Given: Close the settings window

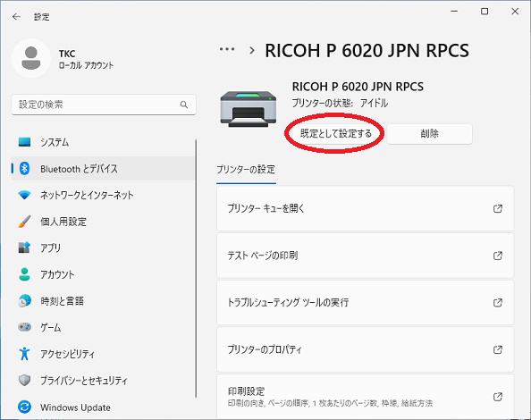Looking at the screenshot, I should pyautogui.click(x=515, y=11).
